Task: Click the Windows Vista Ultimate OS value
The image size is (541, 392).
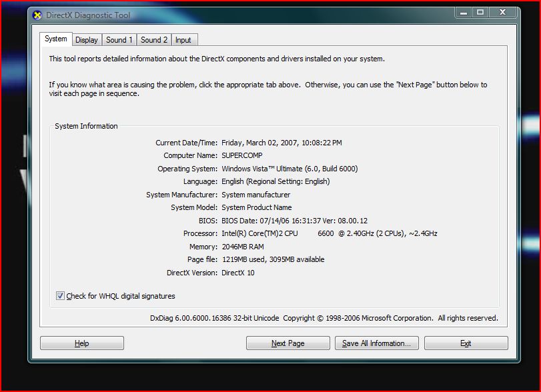Action: [290, 169]
